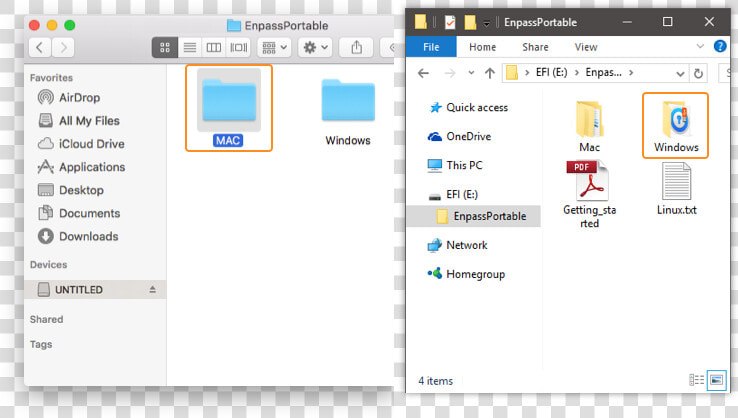The image size is (738, 418).
Task: Select UNTITLED device in Finder sidebar
Action: point(95,289)
